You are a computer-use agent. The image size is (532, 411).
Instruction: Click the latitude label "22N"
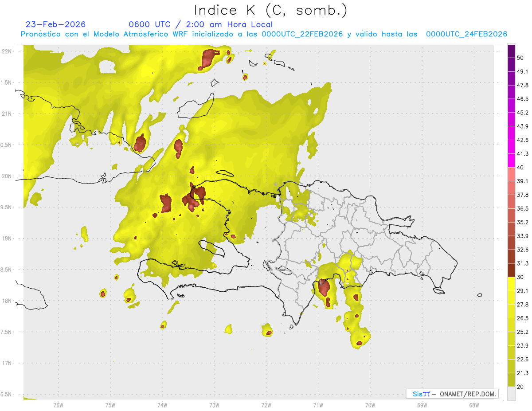(x=7, y=51)
